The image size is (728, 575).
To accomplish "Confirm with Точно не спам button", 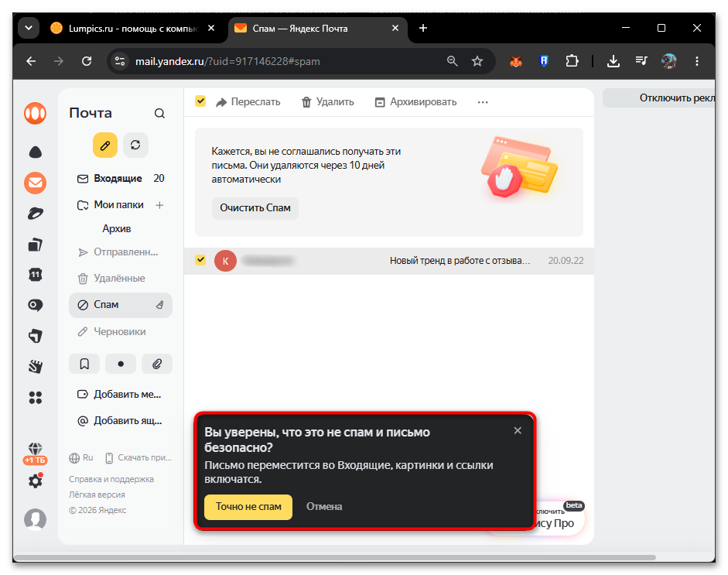I will [248, 507].
